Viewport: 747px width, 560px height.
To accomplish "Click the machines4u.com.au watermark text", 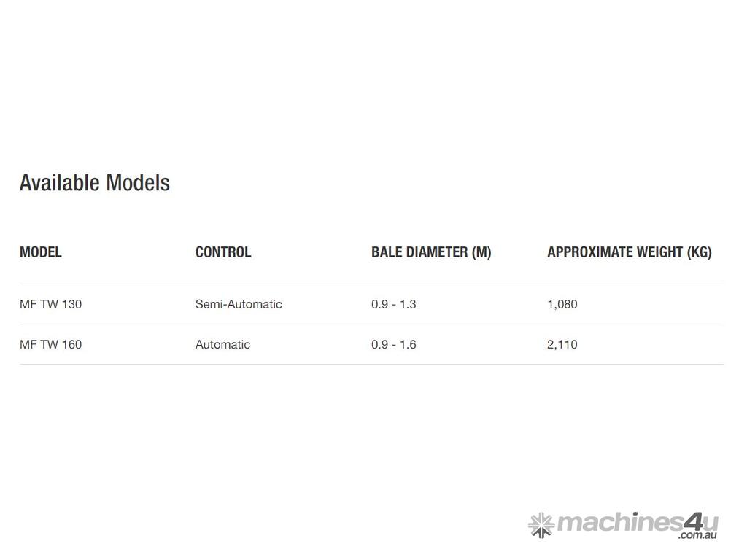I will [636, 524].
